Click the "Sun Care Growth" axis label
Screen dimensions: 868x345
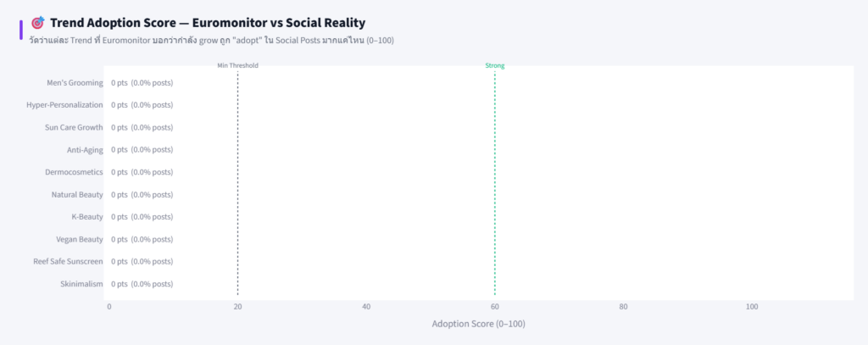74,127
